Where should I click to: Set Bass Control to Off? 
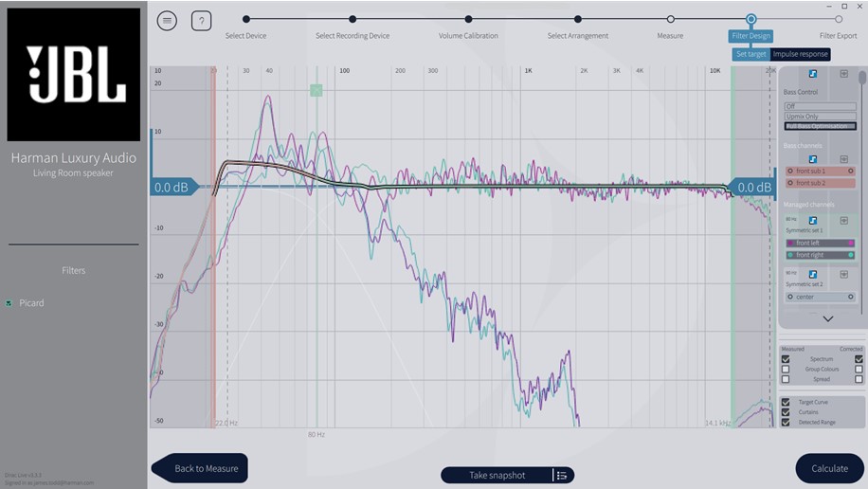point(821,106)
